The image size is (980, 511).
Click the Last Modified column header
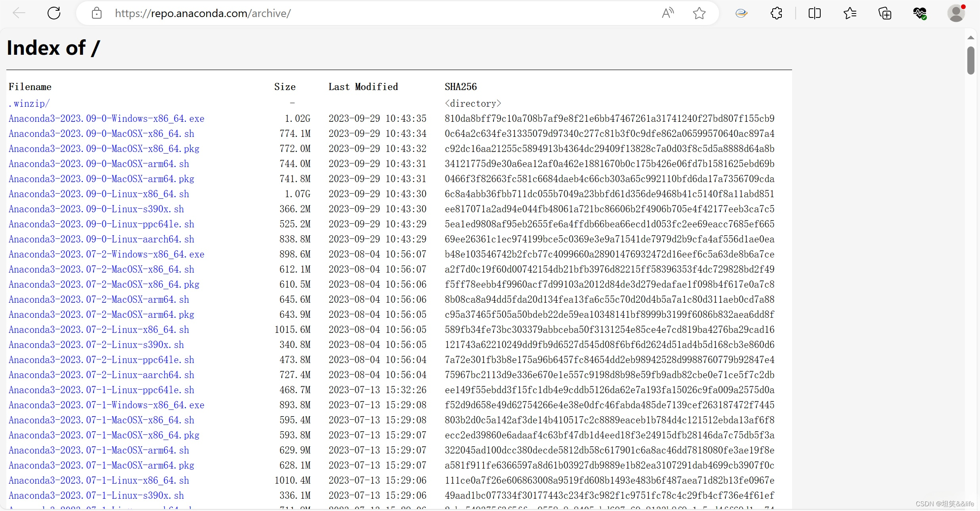(363, 87)
